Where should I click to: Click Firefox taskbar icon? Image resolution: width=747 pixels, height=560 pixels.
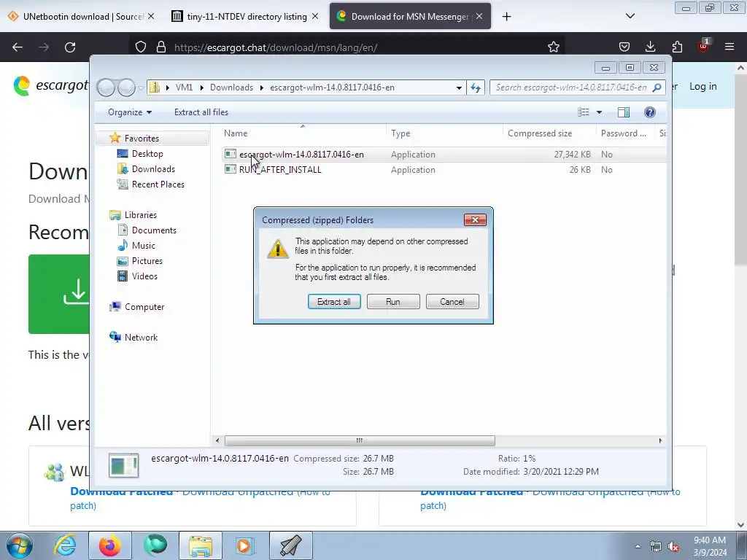tap(110, 545)
